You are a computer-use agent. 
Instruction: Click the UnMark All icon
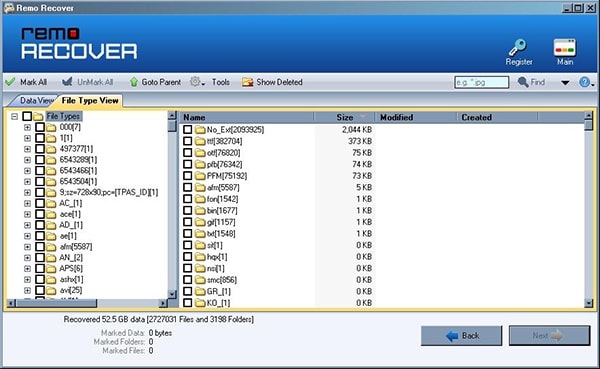click(x=67, y=82)
